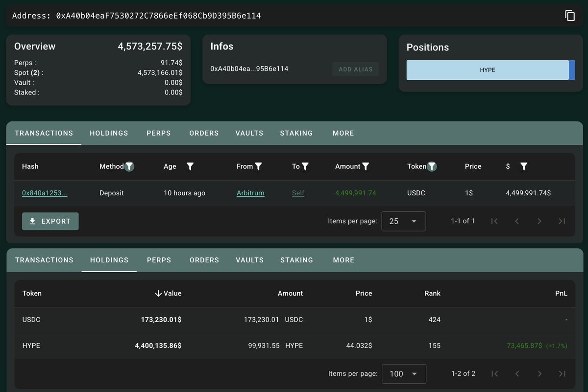Open More tab in upper panel

click(x=343, y=133)
